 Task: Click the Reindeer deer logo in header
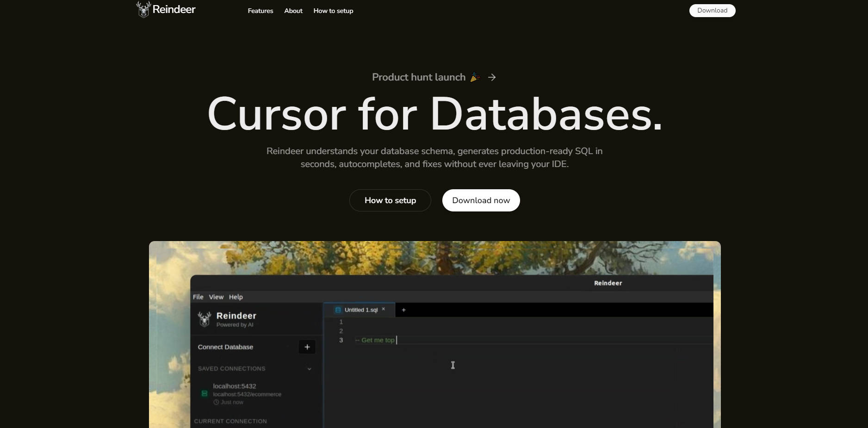coord(143,9)
